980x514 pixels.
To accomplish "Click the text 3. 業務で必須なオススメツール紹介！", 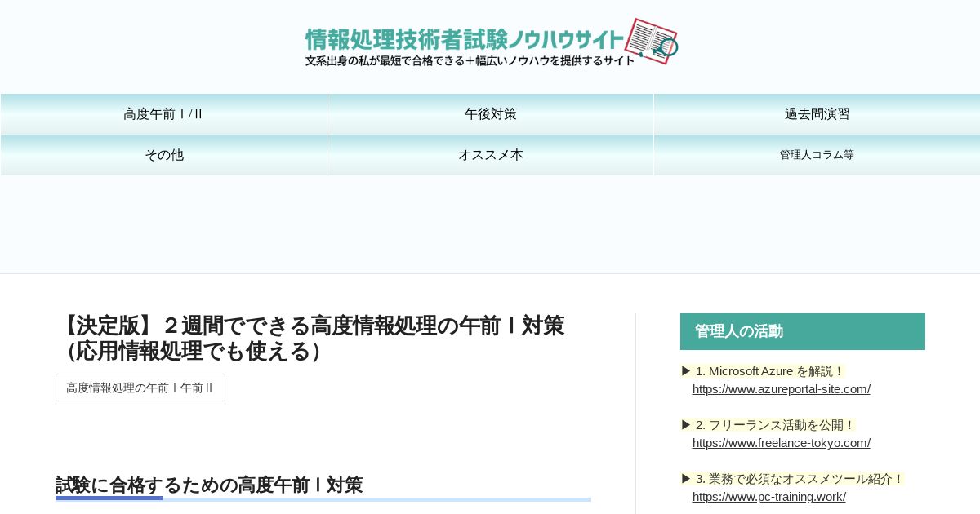I will 800,479.
